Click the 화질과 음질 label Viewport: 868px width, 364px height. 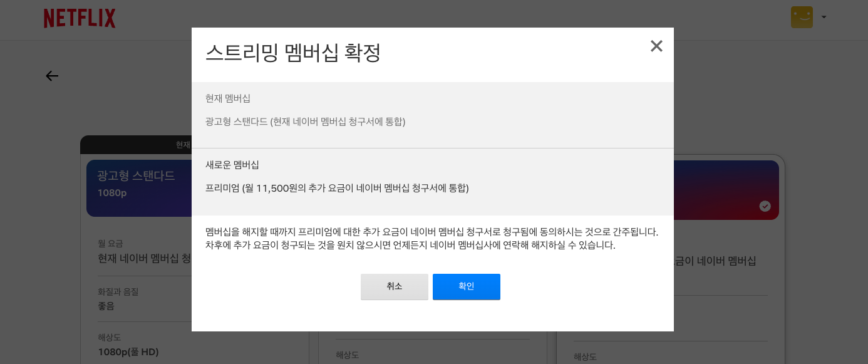point(118,291)
